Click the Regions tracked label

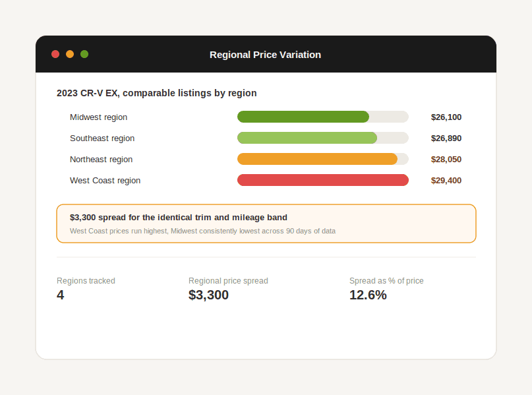[x=86, y=281]
